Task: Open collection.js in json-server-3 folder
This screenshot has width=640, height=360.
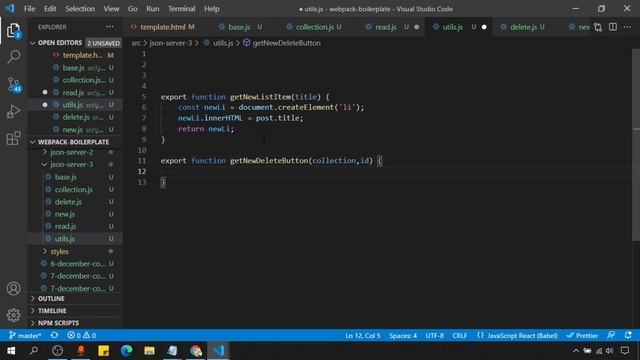Action: tap(73, 189)
